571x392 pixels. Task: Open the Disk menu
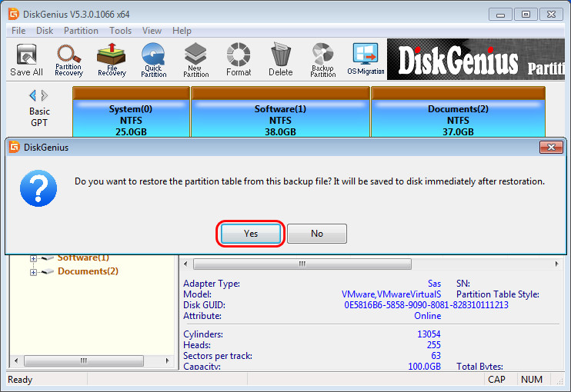45,31
